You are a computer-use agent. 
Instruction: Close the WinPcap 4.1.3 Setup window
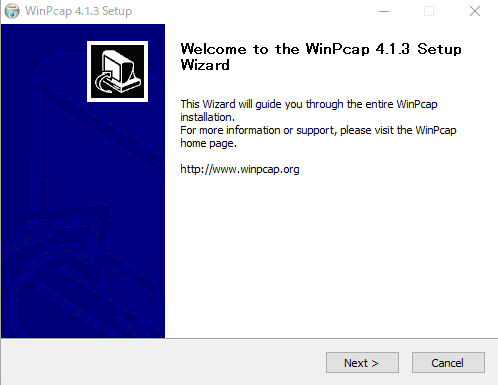475,11
